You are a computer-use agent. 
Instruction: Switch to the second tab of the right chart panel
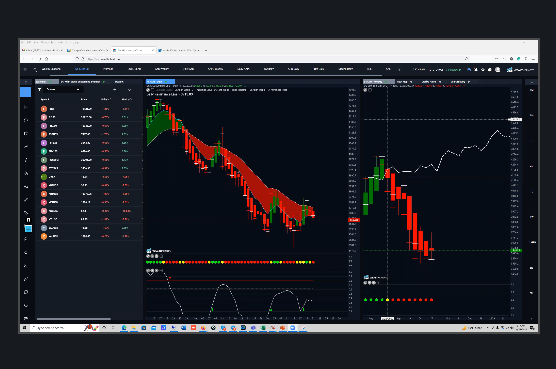404,82
